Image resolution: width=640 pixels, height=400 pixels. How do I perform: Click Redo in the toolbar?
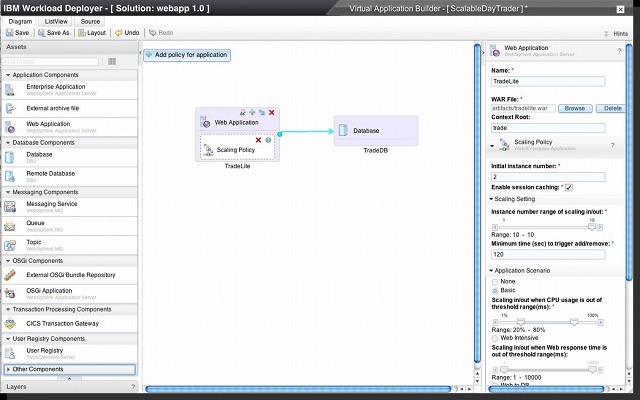click(161, 33)
